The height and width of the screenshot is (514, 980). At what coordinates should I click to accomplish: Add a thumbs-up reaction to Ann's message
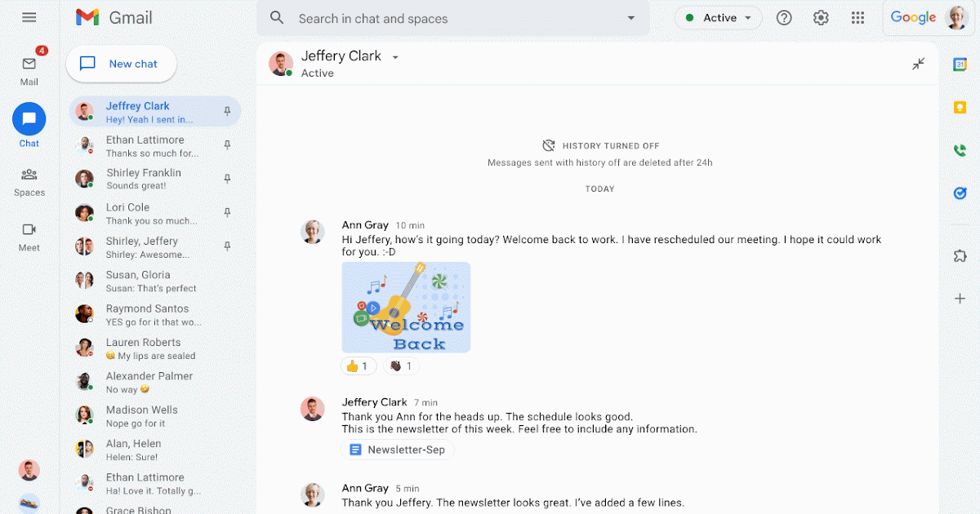[x=358, y=366]
